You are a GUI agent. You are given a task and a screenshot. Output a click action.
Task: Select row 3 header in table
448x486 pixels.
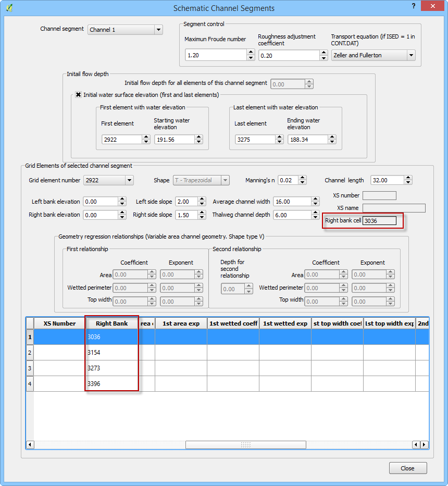[x=30, y=368]
